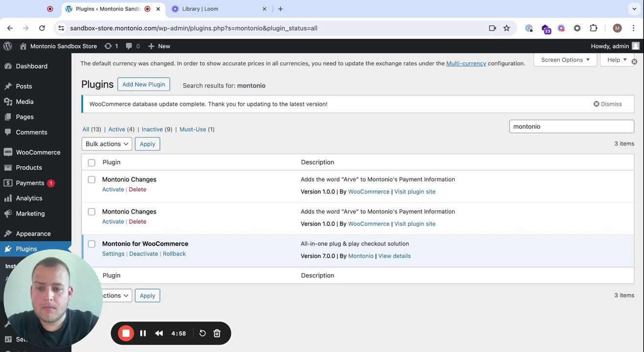Pause the Loom recording

tap(143, 333)
